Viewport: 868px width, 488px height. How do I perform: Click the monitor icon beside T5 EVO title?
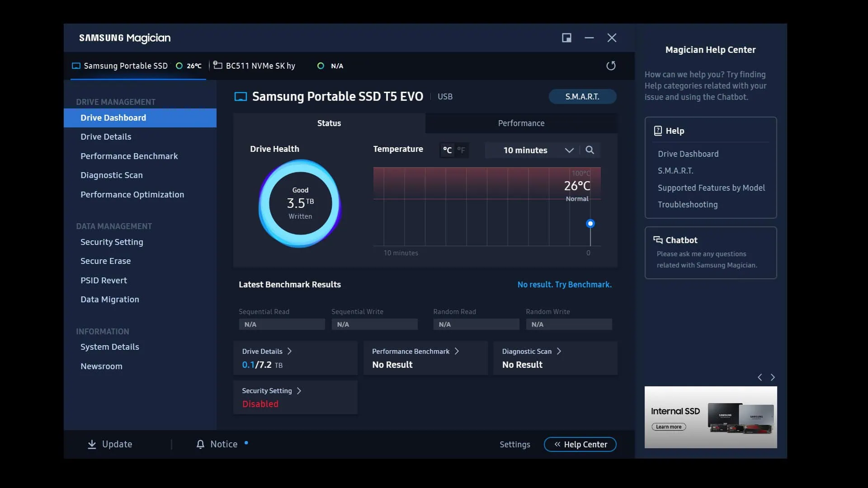(241, 96)
